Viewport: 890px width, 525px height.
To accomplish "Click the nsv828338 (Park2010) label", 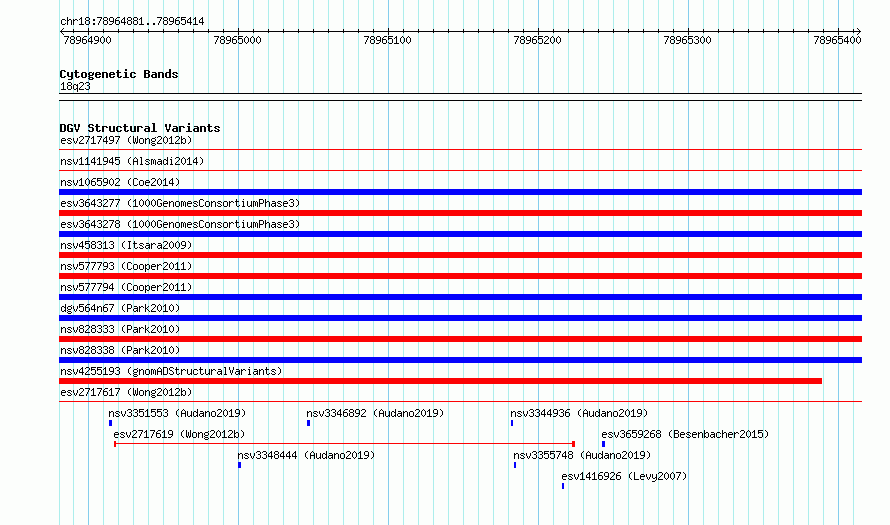I will (120, 350).
